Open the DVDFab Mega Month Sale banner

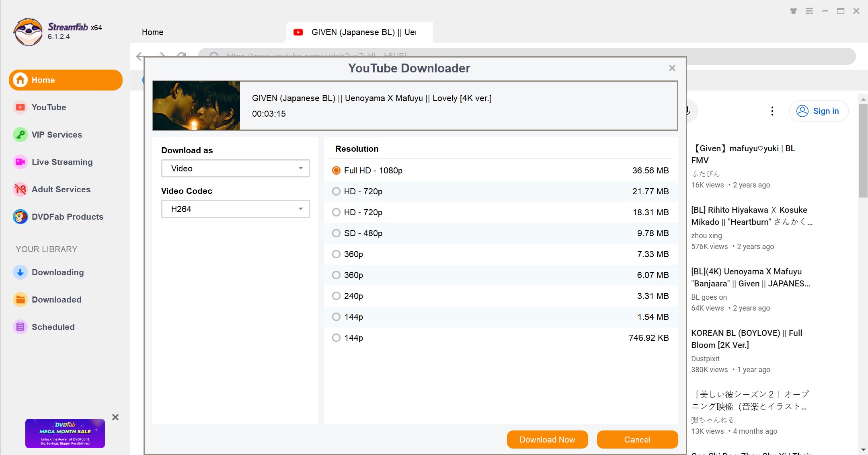pos(65,433)
